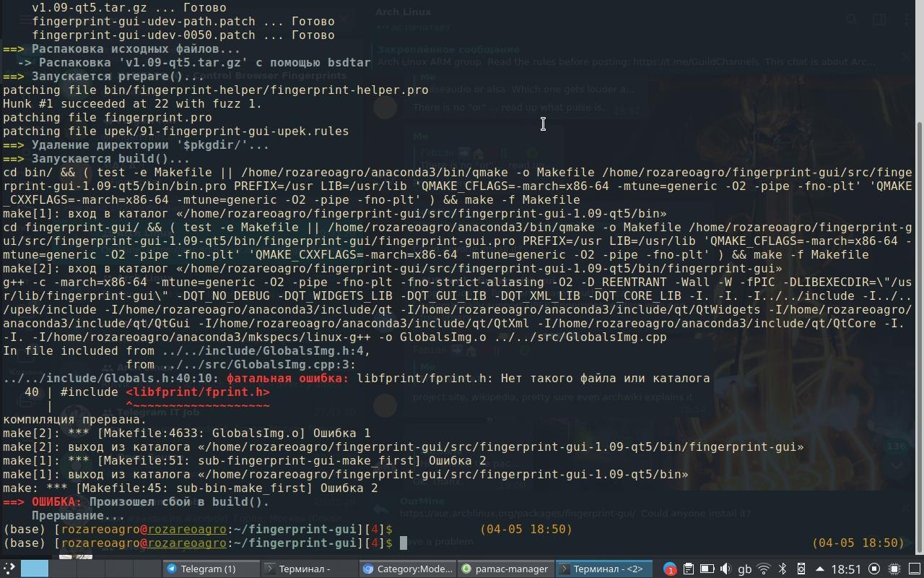
Task: Open the Wi-Fi network tray icon
Action: 764,569
